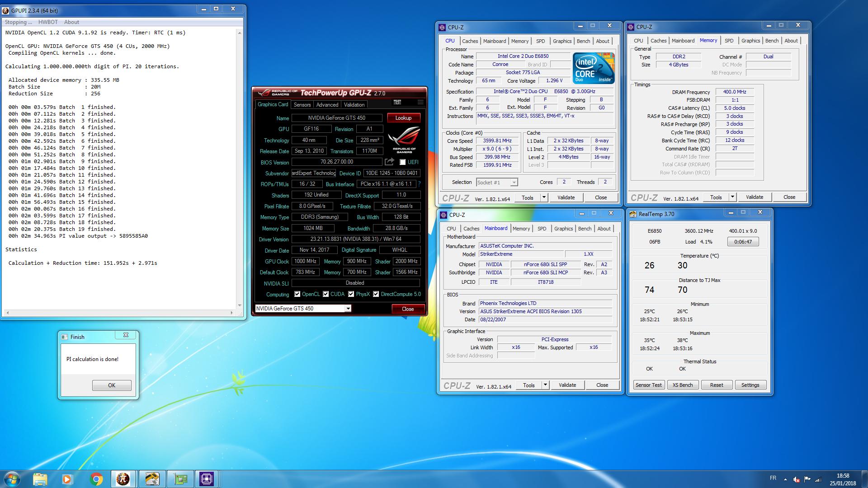Click the GPUPI window title icon

[6, 10]
